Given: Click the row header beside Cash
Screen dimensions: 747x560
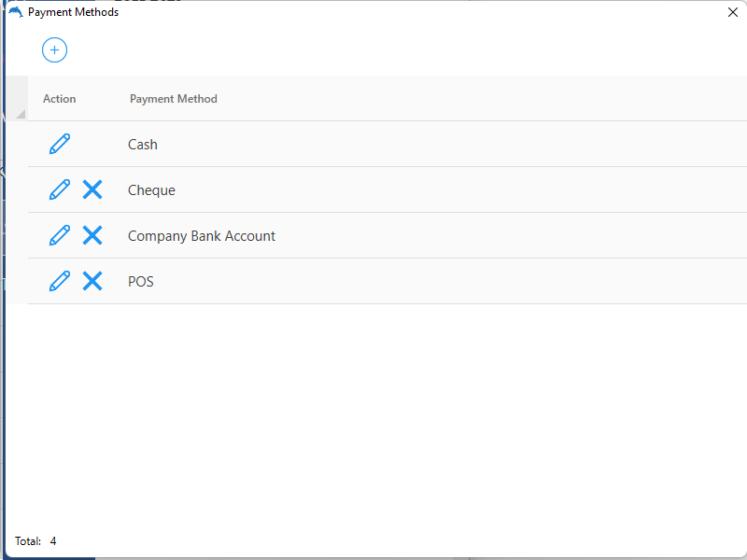Looking at the screenshot, I should (17, 145).
